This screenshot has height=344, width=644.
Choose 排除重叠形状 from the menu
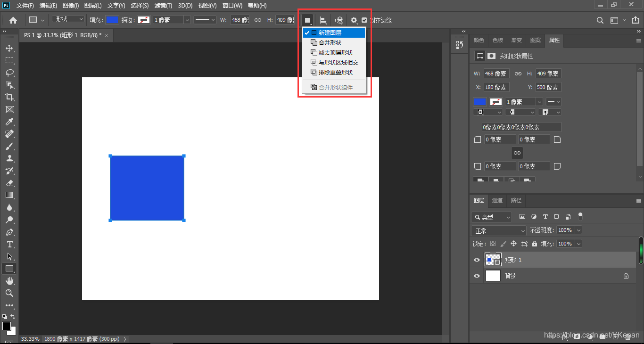[x=334, y=72]
